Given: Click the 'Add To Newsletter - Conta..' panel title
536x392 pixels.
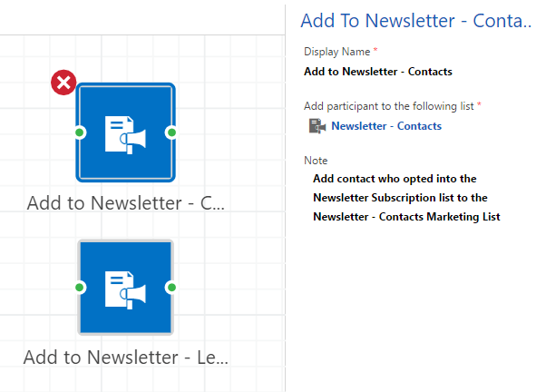Looking at the screenshot, I should point(416,21).
